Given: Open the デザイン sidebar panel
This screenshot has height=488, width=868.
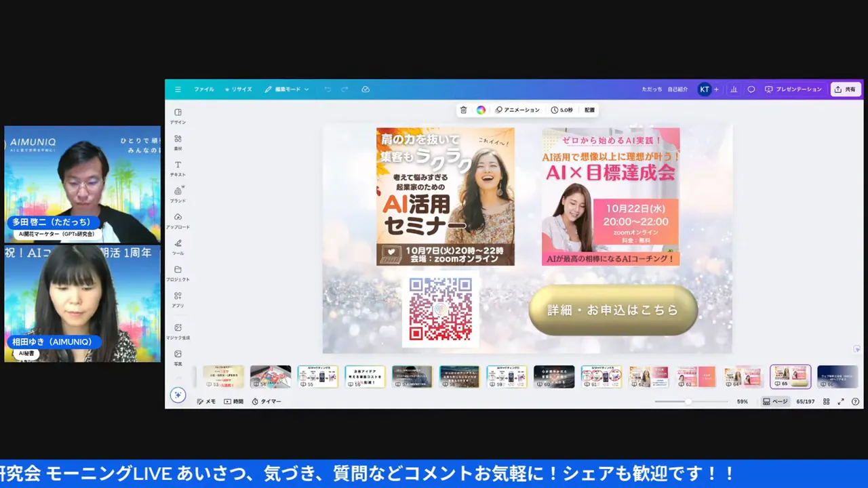Looking at the screenshot, I should pyautogui.click(x=178, y=116).
